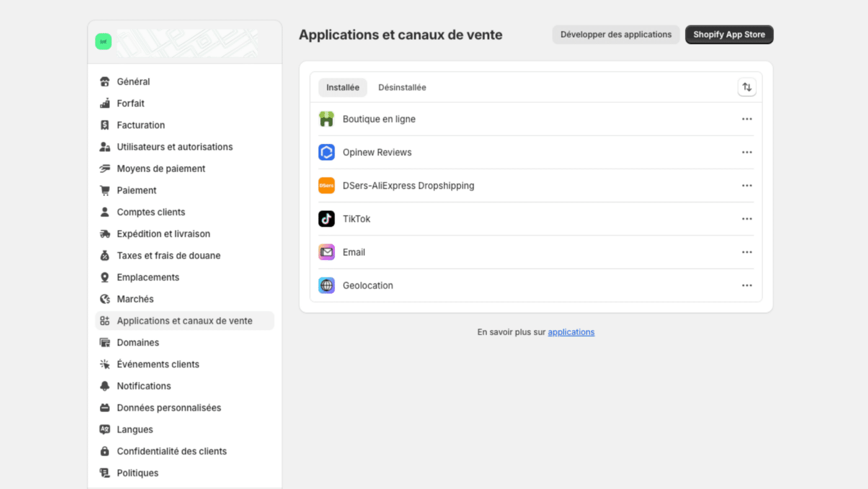Open options menu for TikTok

747,219
